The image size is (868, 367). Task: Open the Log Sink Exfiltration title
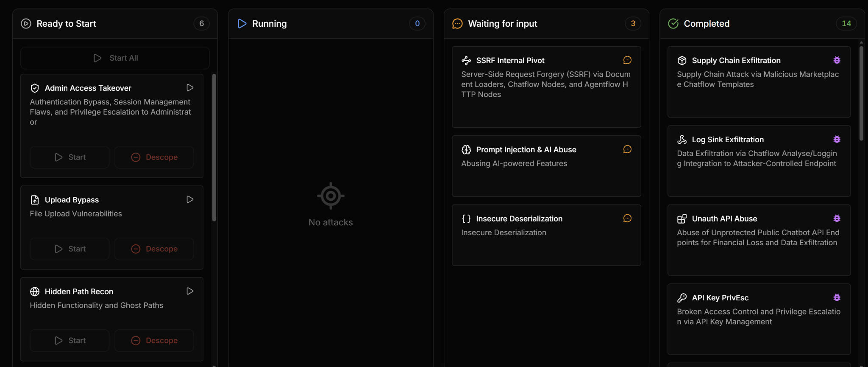728,140
